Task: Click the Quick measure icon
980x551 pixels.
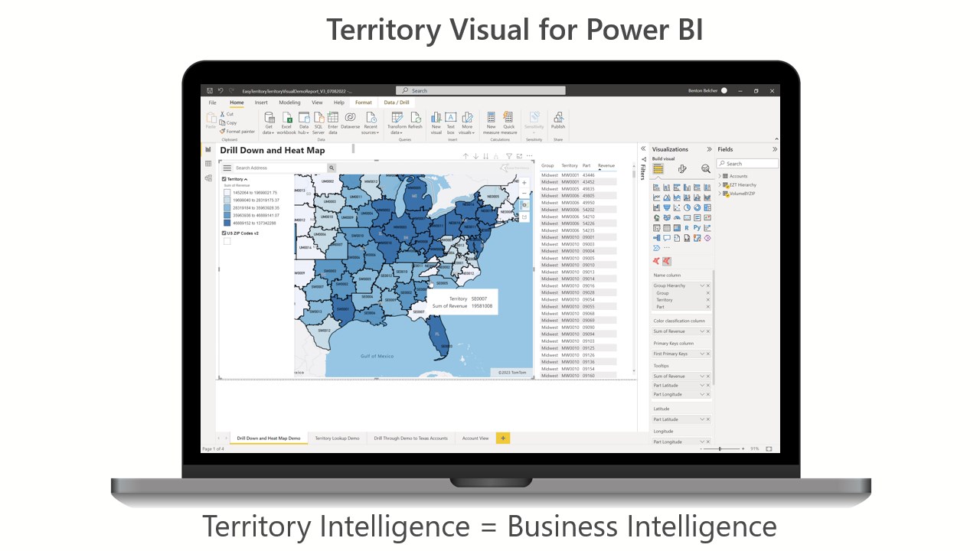Action: (x=508, y=117)
